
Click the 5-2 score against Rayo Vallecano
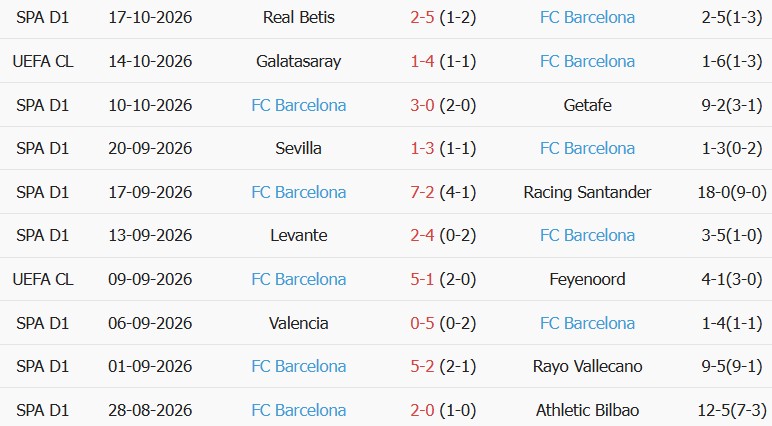pos(422,366)
